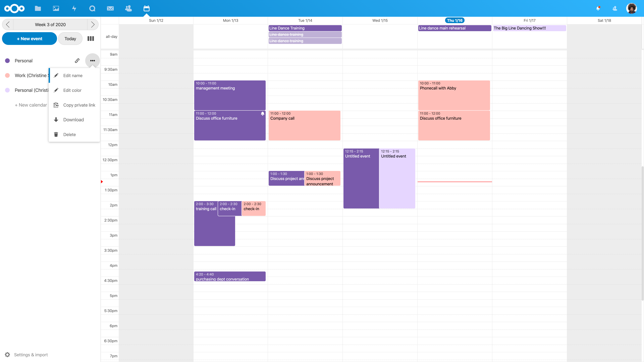
Task: Close Personal calendar three-dot menu
Action: click(x=93, y=61)
